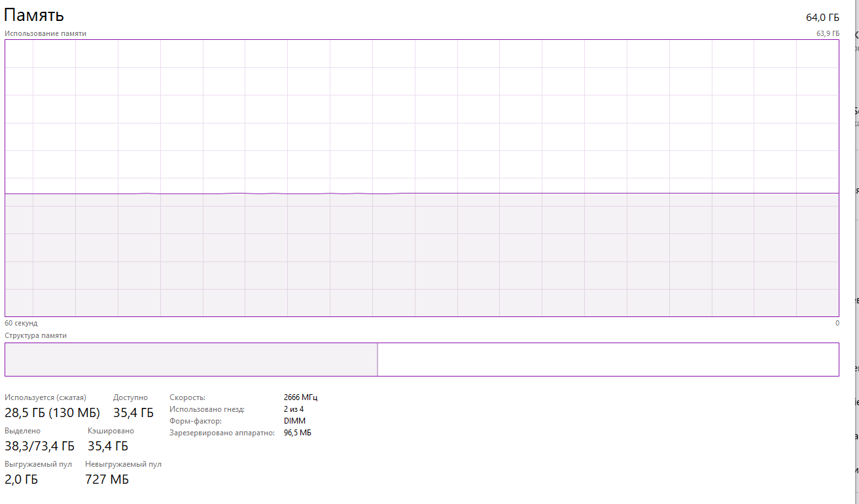This screenshot has width=859, height=504.
Task: Click the Невыгружаемый пул 727 МБ value
Action: pos(107,480)
